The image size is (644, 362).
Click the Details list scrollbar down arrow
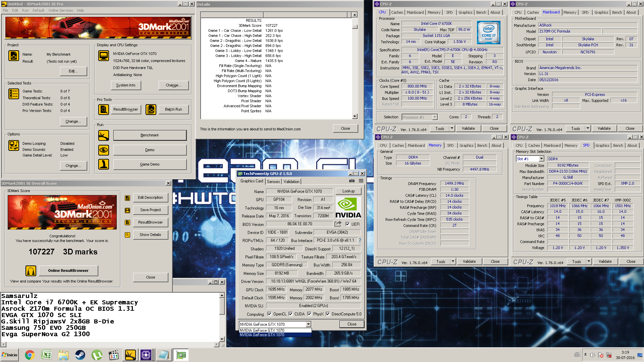coord(355,116)
